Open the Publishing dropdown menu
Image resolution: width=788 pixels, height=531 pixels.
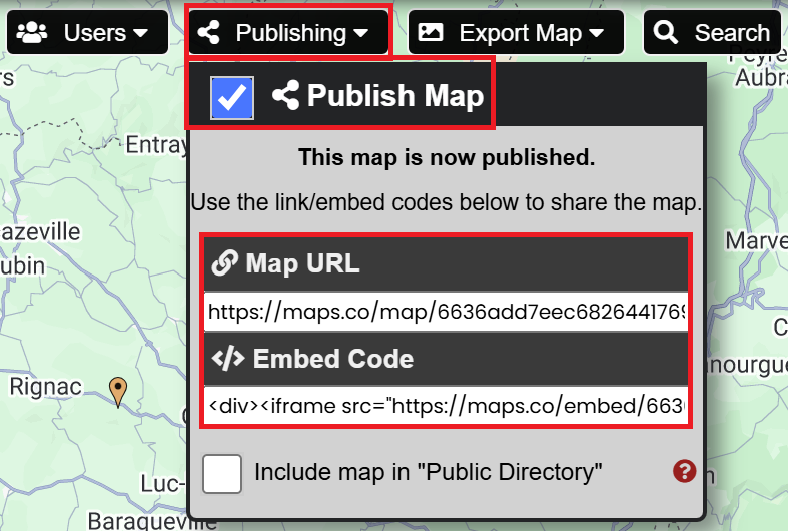288,32
